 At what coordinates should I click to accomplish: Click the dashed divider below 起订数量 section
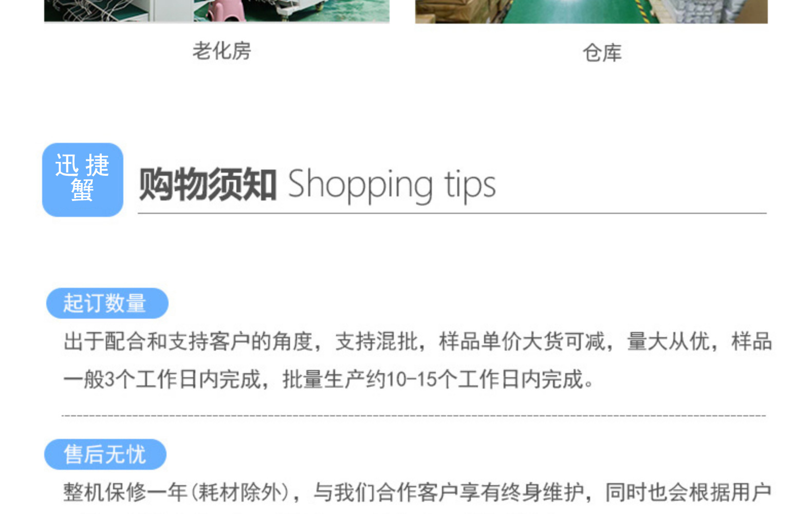pyautogui.click(x=414, y=415)
